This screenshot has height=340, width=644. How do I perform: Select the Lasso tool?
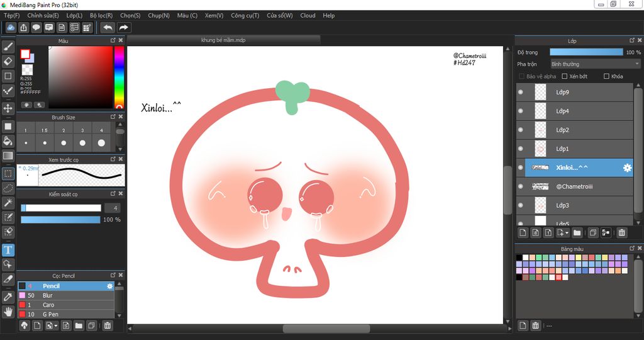pos(8,188)
